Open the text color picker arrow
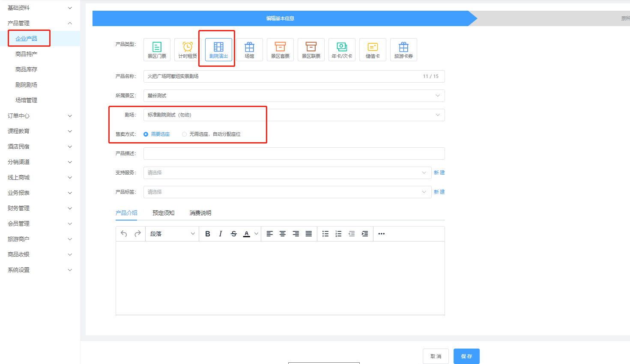 tap(256, 234)
